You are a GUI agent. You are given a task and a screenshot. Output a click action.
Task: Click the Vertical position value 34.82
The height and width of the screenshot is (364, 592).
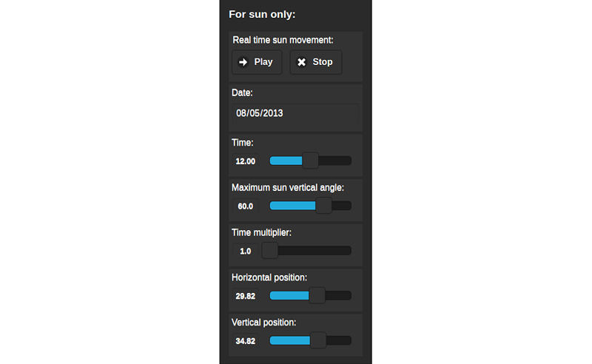[246, 341]
